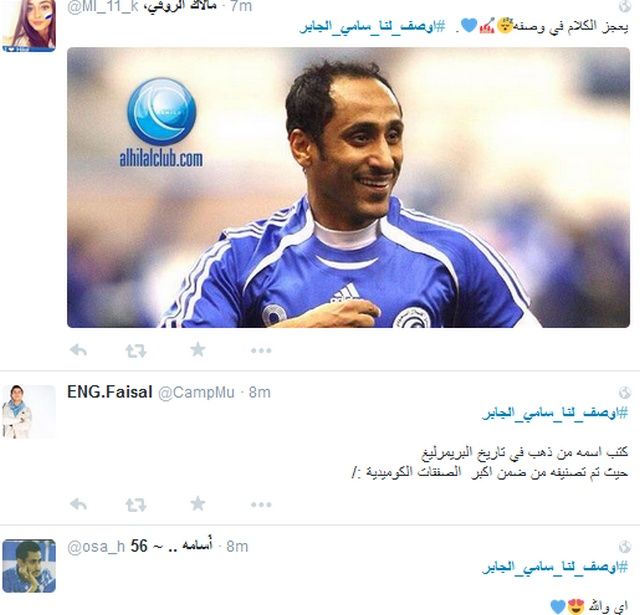Open more options on ENG.Faisal's tweet

point(261,505)
